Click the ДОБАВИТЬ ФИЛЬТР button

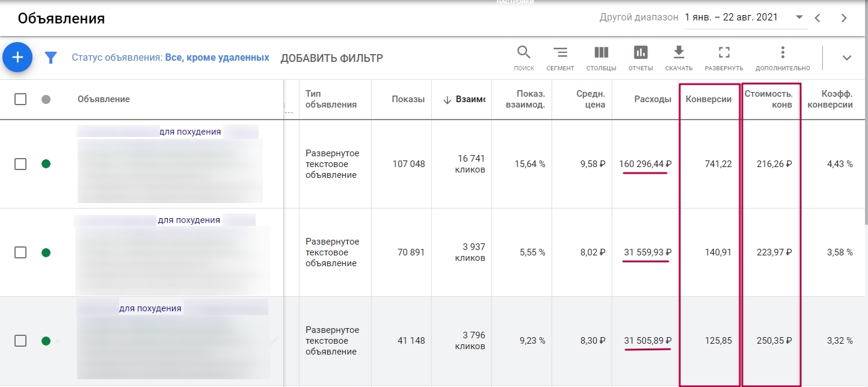[331, 58]
